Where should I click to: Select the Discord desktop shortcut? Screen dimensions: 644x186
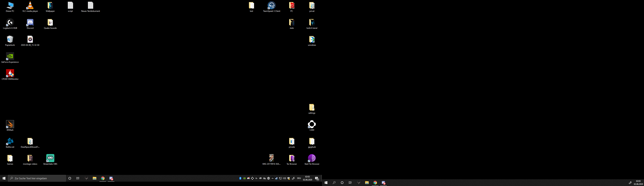pyautogui.click(x=30, y=24)
